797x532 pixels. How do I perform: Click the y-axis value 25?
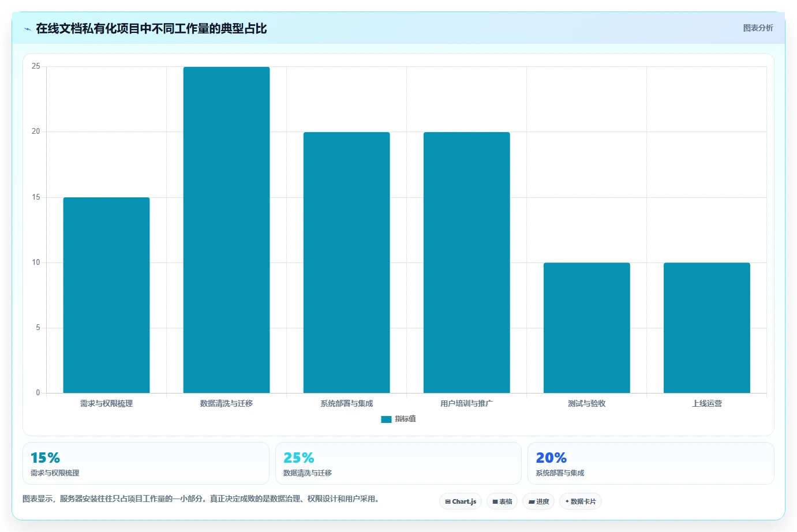tap(36, 66)
